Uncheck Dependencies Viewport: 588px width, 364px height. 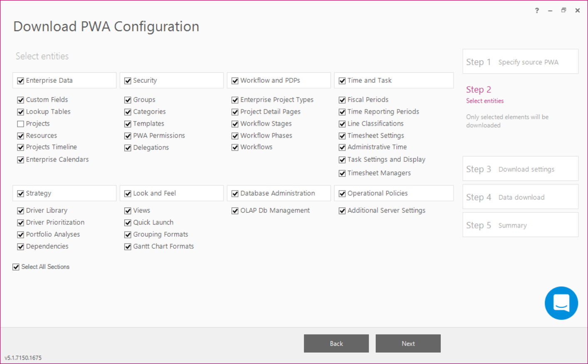tap(20, 247)
